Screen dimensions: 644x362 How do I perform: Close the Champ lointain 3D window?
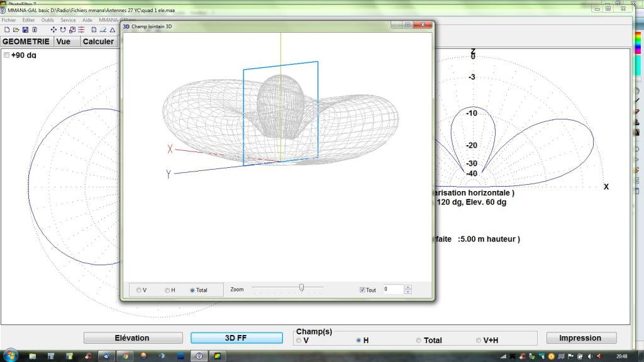(423, 25)
